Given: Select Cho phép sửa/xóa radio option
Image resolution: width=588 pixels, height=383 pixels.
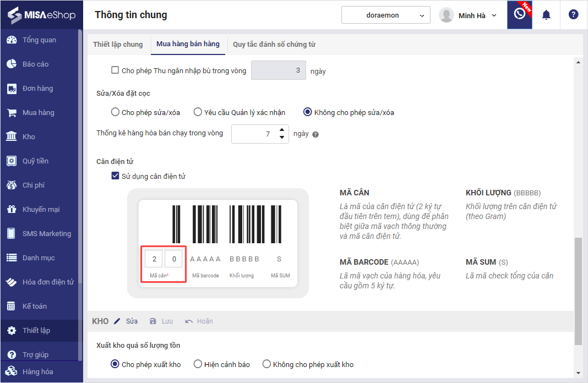Looking at the screenshot, I should pos(115,112).
